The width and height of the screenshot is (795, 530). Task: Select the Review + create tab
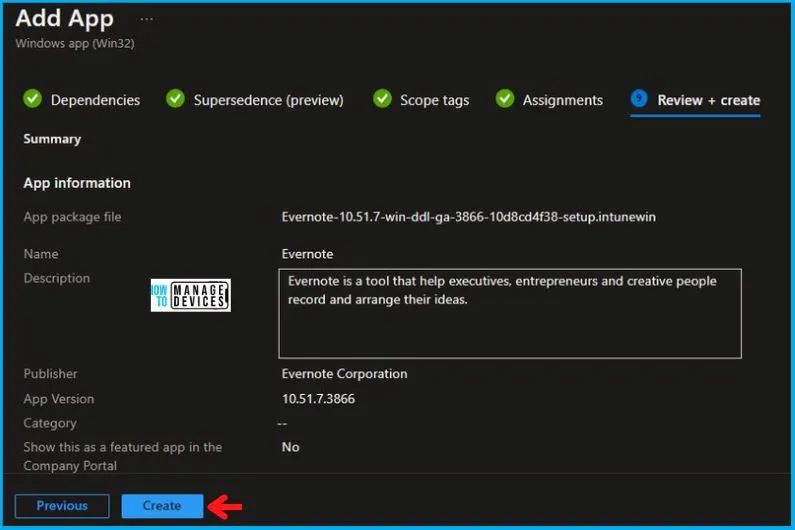point(695,100)
